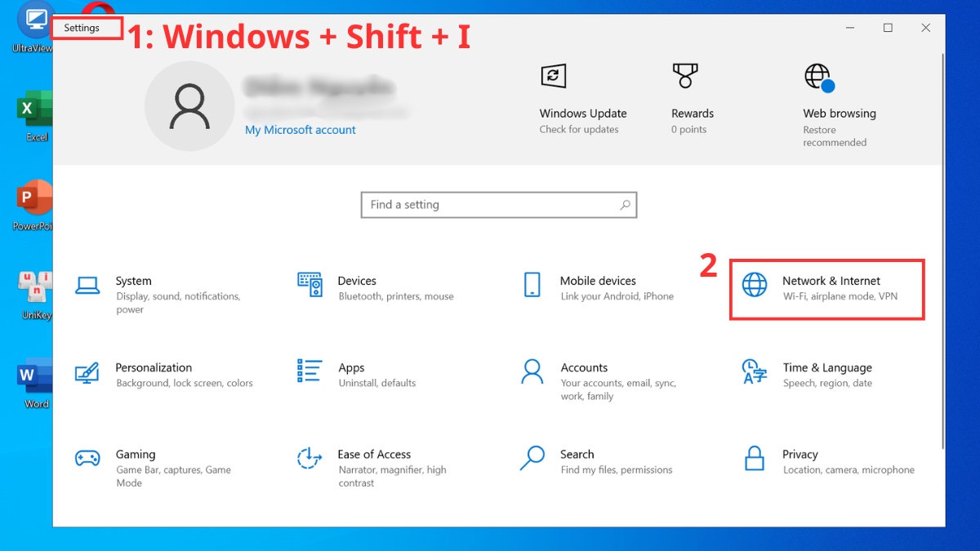
Task: Click the Rewards medal icon
Action: [x=685, y=76]
